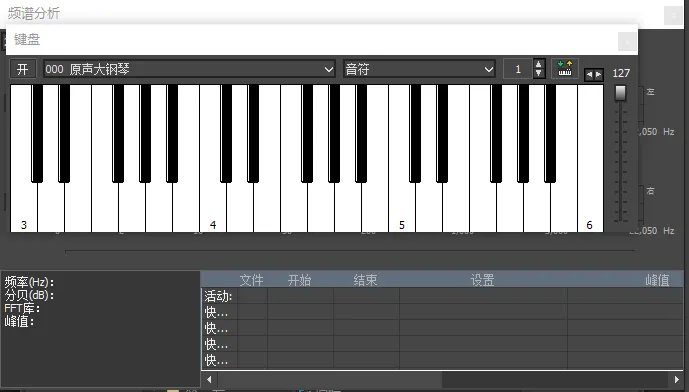The height and width of the screenshot is (392, 689).
Task: Decrease channel number with down stepper arrow
Action: click(x=539, y=74)
